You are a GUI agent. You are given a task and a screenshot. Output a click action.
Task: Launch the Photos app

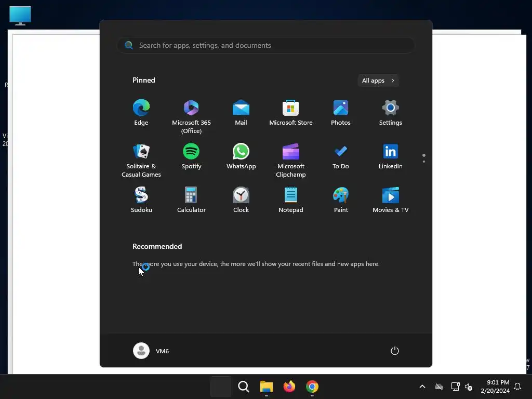(x=341, y=113)
